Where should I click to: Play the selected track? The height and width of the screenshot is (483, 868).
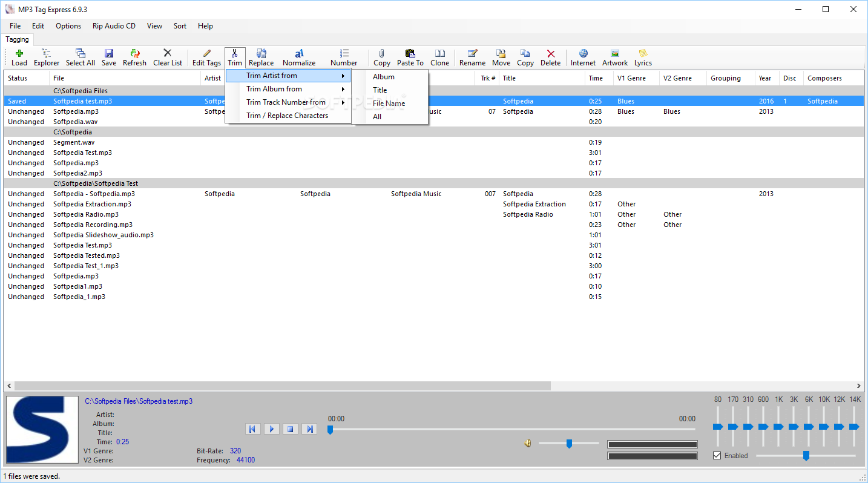[272, 429]
